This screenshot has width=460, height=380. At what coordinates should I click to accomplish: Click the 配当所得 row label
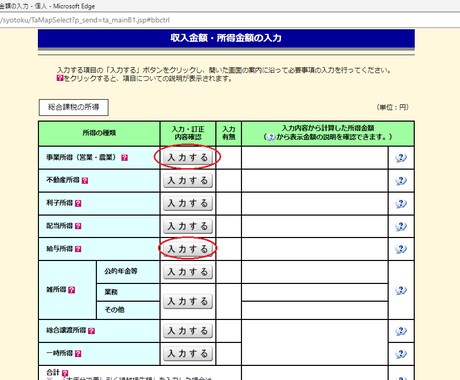(59, 226)
